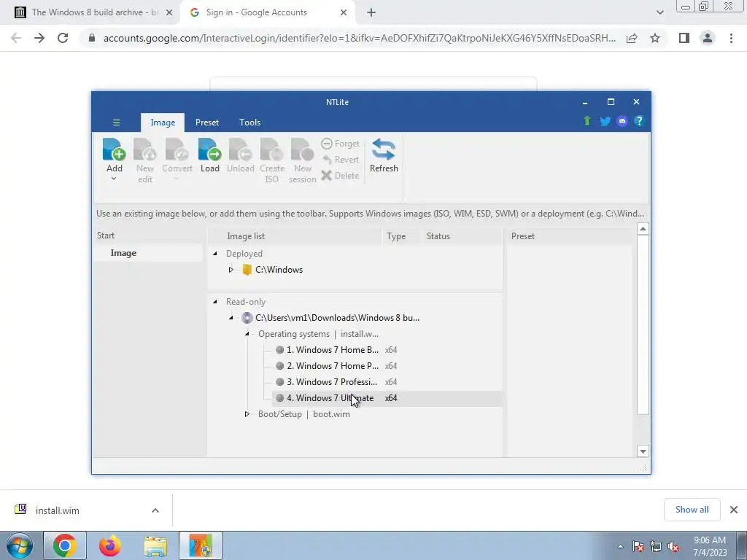Bookmark this page with star icon
The height and width of the screenshot is (560, 747).
click(x=655, y=38)
